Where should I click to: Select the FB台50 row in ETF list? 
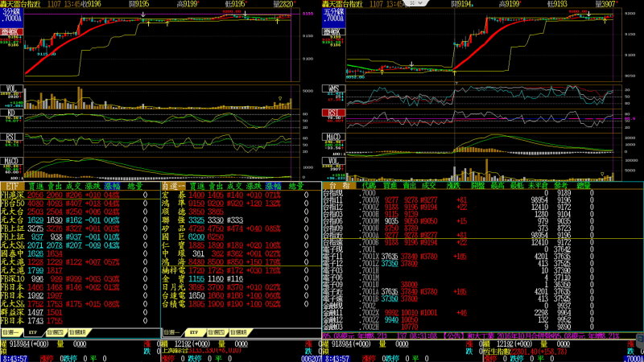[x=13, y=202]
